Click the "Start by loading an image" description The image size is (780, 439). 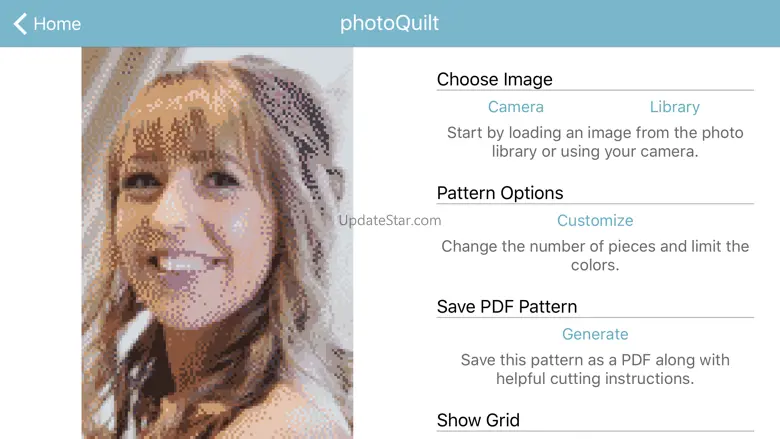[x=595, y=142]
